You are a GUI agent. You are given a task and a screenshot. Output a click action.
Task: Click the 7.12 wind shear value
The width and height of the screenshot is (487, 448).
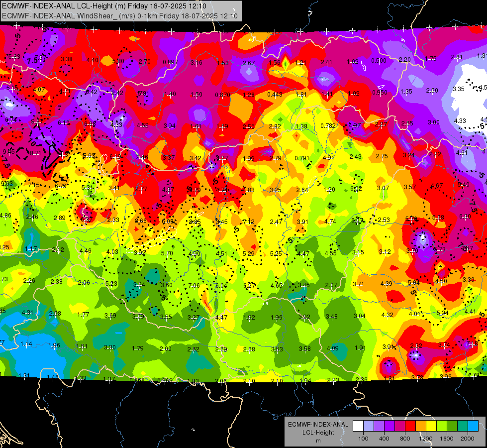tap(248, 222)
